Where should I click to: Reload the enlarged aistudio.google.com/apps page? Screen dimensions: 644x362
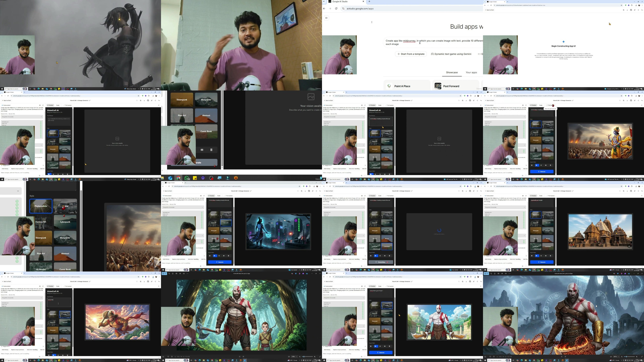[x=336, y=8]
